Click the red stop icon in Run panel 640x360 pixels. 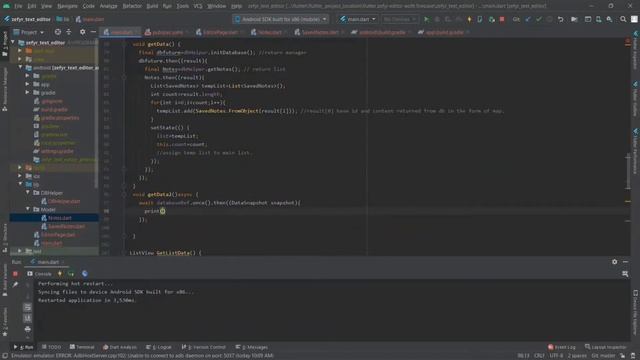pos(15,274)
